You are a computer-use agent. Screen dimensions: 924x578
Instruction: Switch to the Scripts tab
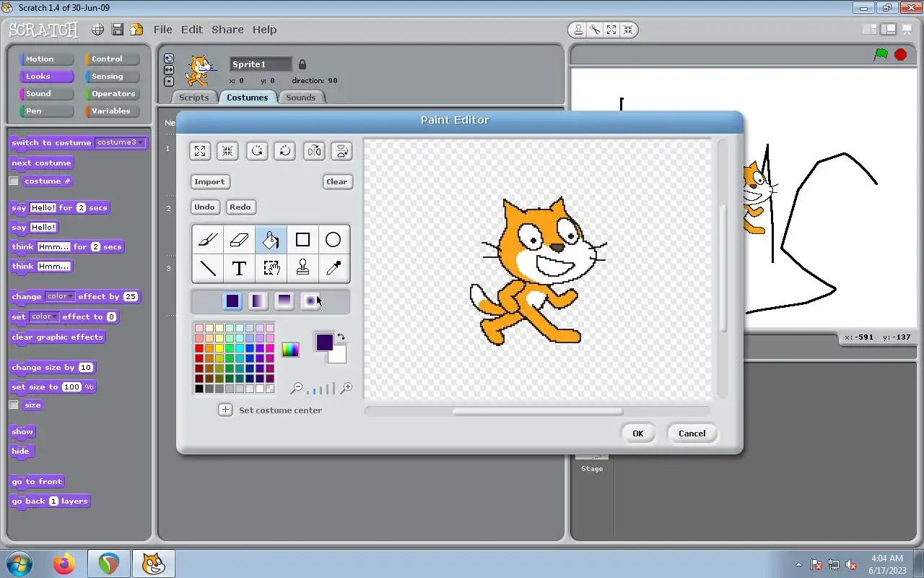tap(194, 98)
